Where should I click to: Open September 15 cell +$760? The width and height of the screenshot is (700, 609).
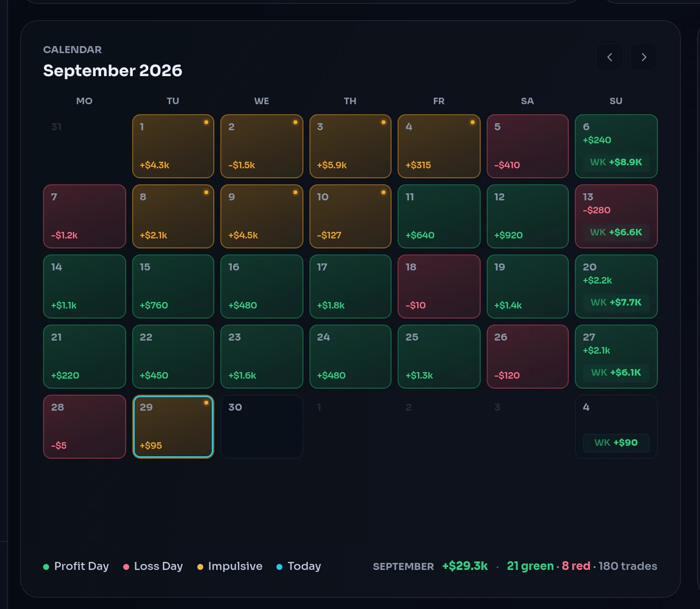(x=173, y=286)
